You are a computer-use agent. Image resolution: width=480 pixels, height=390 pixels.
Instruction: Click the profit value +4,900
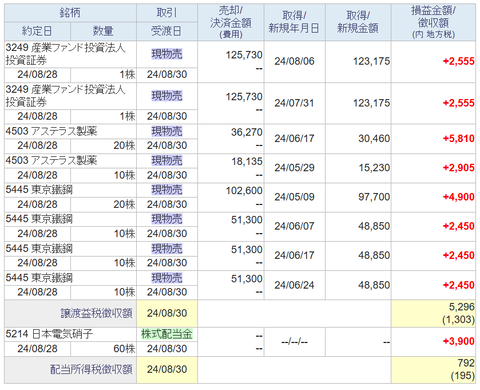point(458,197)
